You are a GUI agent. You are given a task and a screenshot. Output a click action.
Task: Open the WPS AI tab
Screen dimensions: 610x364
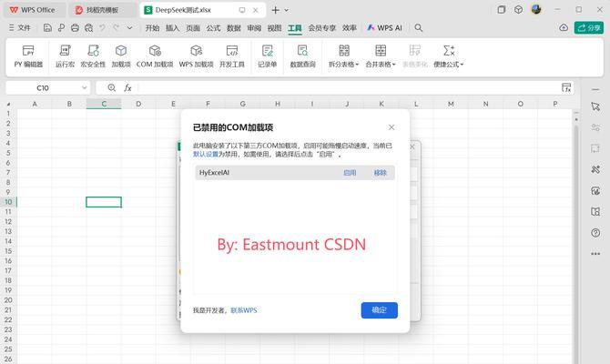[384, 28]
